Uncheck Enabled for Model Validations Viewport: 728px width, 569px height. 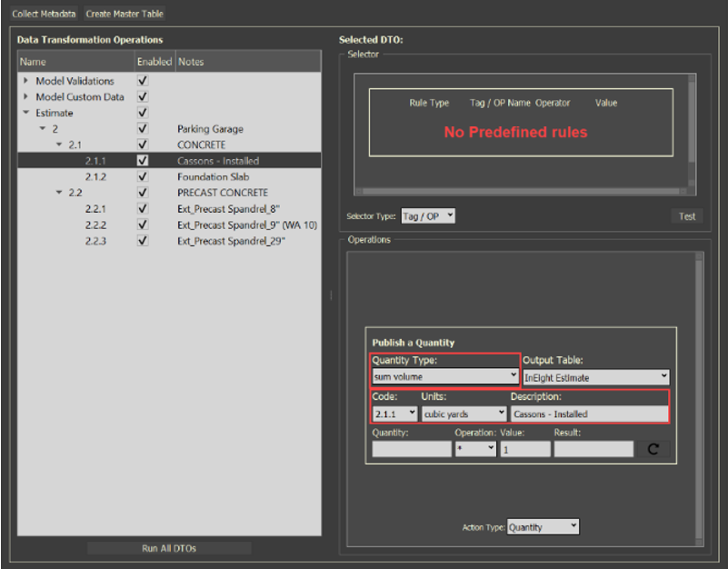[x=143, y=81]
